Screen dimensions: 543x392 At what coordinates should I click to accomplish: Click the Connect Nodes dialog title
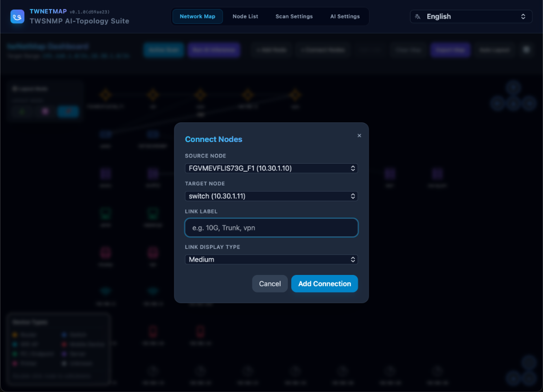pyautogui.click(x=214, y=139)
